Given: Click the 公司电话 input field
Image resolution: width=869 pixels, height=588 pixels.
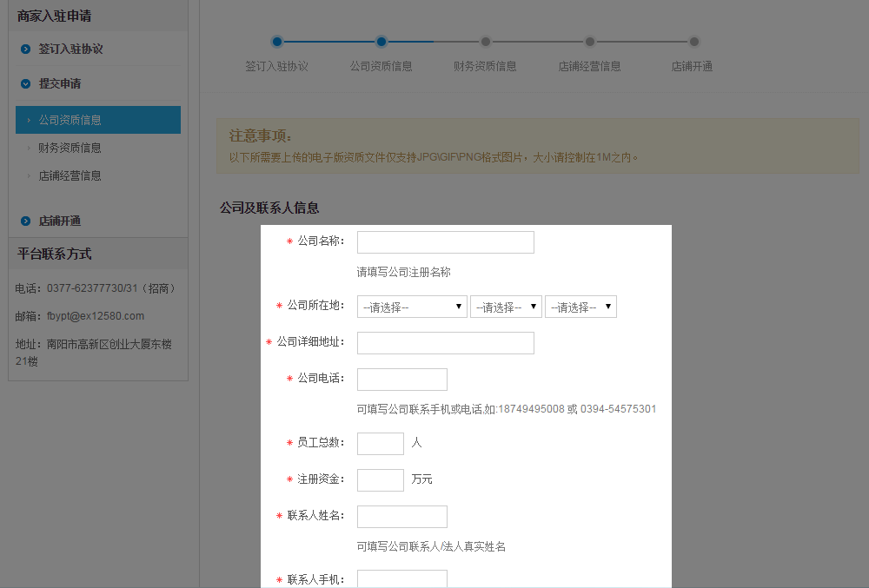Looking at the screenshot, I should pos(401,380).
